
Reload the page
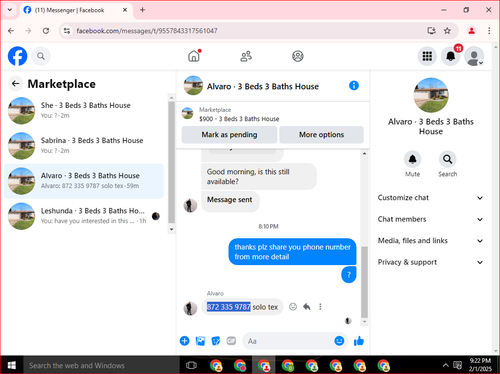coord(46,31)
